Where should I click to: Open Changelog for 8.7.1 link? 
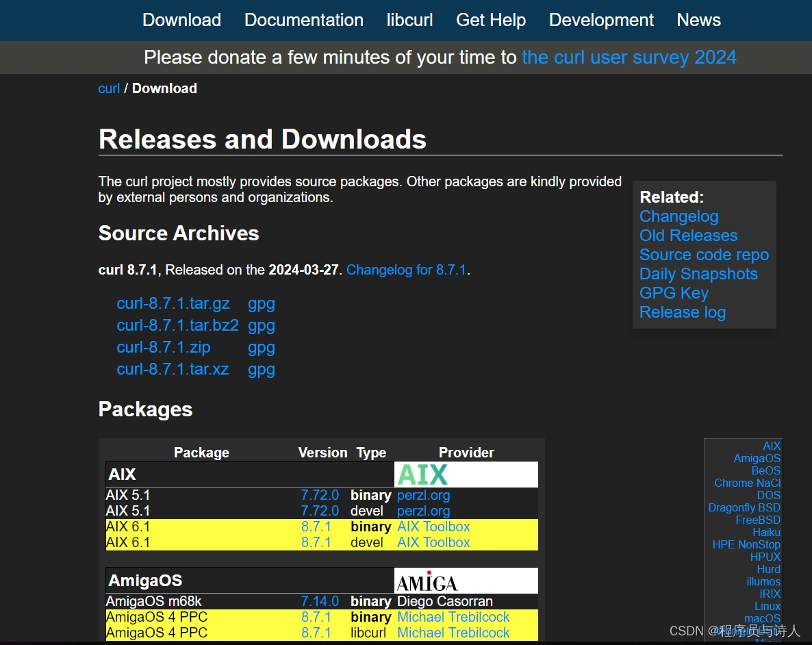(x=407, y=270)
